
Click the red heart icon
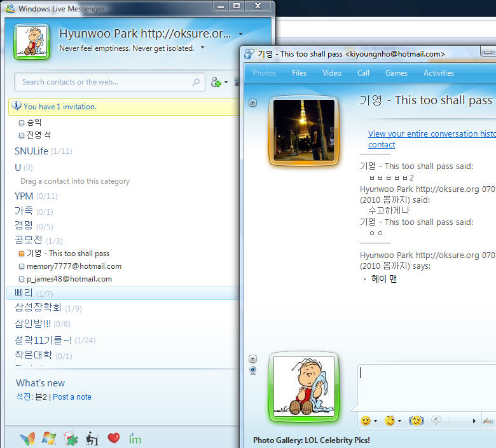pos(113,438)
